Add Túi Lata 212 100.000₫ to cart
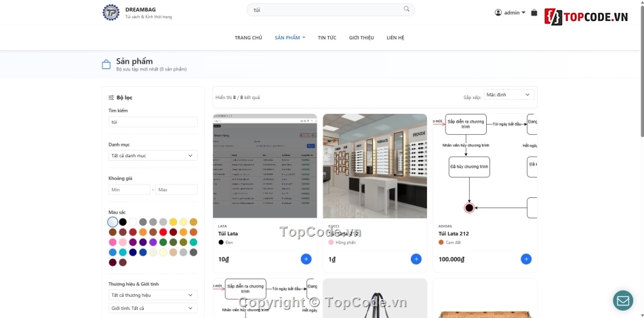Image resolution: width=644 pixels, height=318 pixels. click(526, 259)
